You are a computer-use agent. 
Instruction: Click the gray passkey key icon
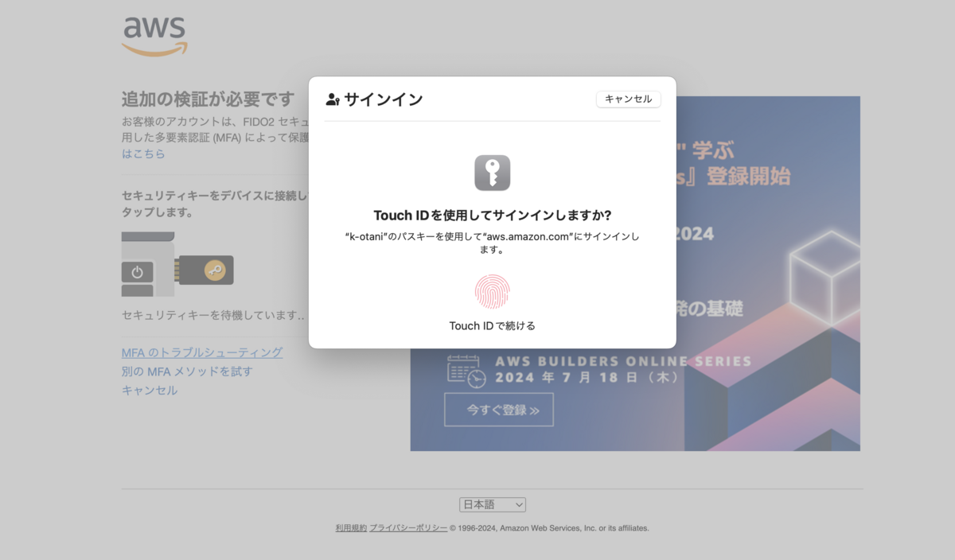pyautogui.click(x=492, y=173)
